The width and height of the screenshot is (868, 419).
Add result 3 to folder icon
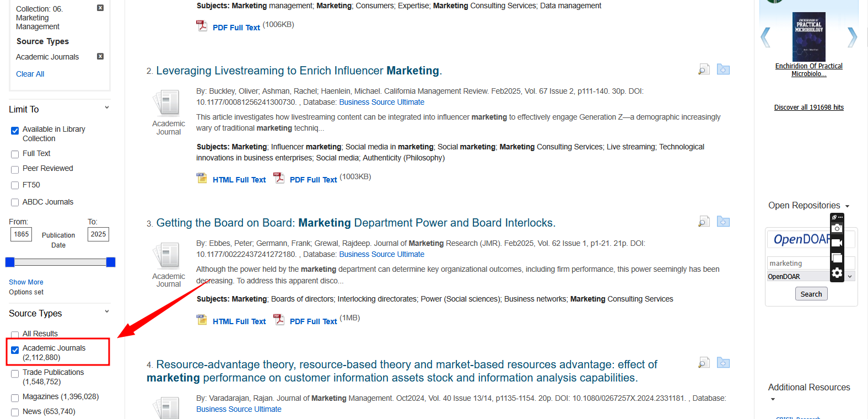[x=723, y=222]
